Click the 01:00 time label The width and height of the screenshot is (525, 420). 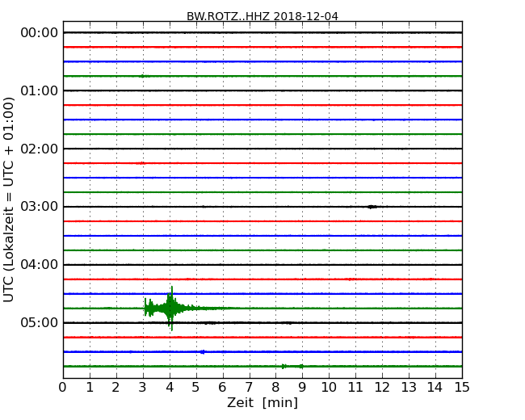point(40,90)
